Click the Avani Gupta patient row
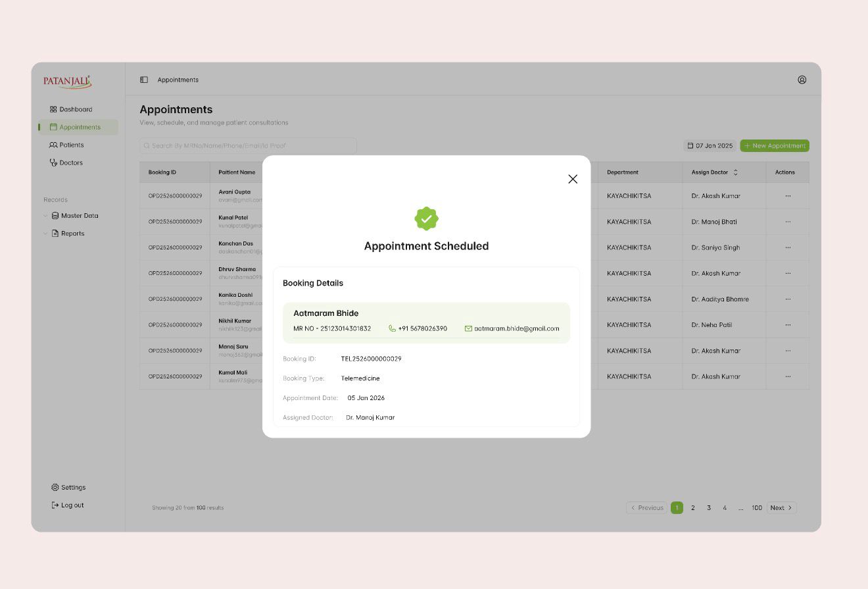This screenshot has width=868, height=589. (x=474, y=196)
